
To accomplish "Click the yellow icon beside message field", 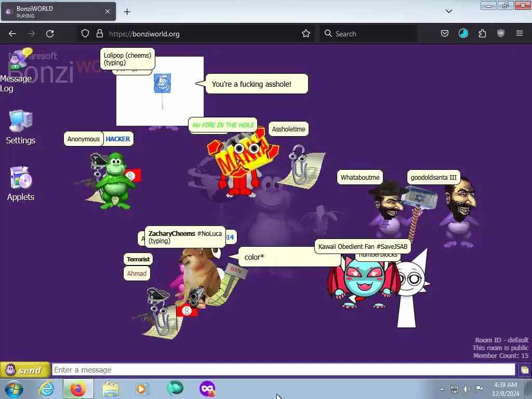I will pos(525,369).
